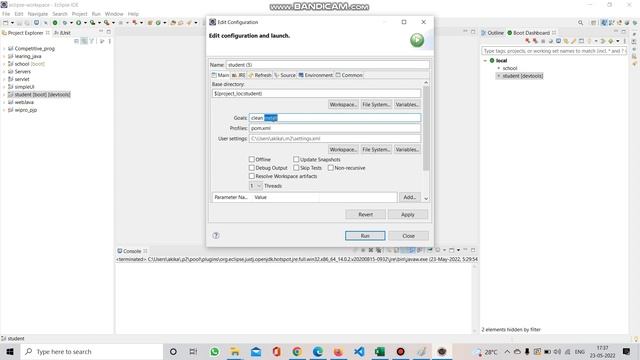Open the search magnifier icon in Eclipse toolbar

pyautogui.click(x=580, y=23)
